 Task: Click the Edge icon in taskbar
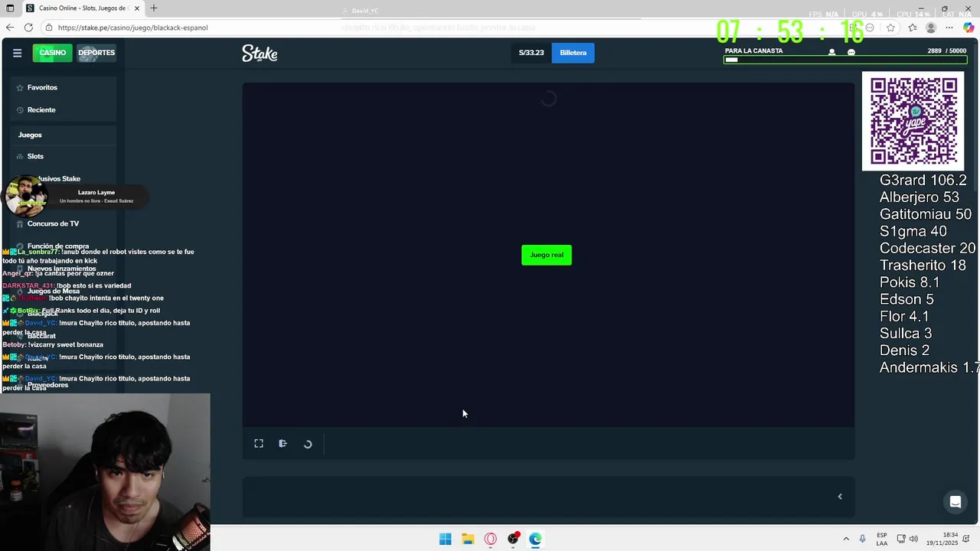[535, 539]
